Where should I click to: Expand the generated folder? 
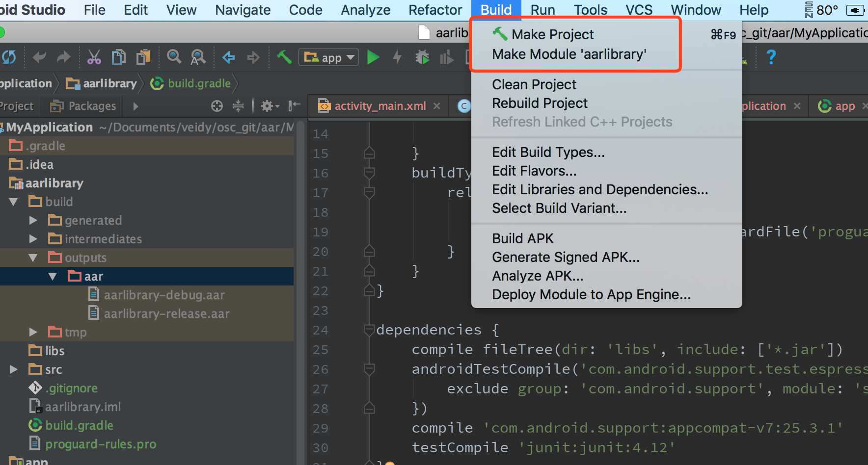pyautogui.click(x=33, y=220)
